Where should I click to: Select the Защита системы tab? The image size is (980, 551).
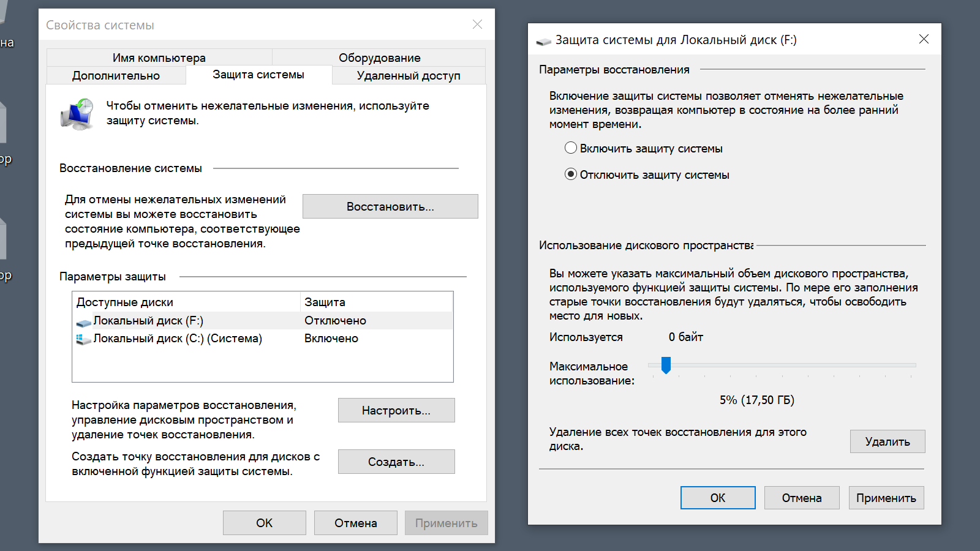tap(258, 75)
